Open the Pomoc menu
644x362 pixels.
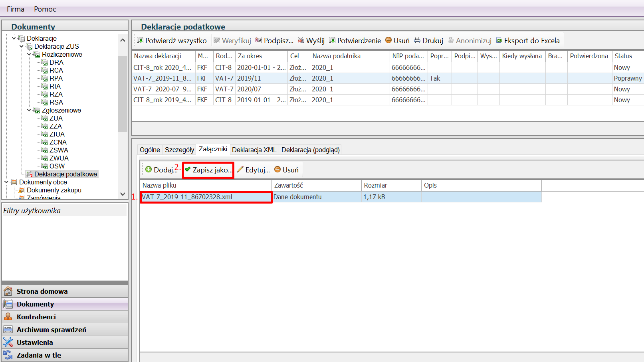45,9
